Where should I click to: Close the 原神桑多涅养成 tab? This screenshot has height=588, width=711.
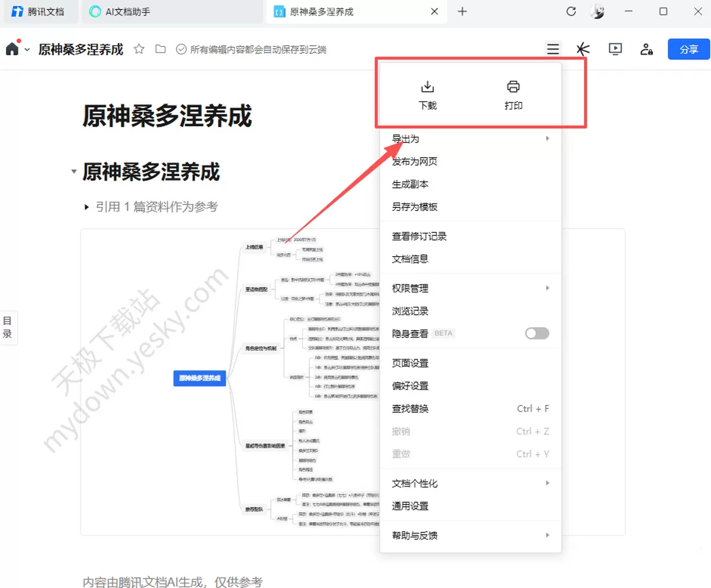click(434, 11)
